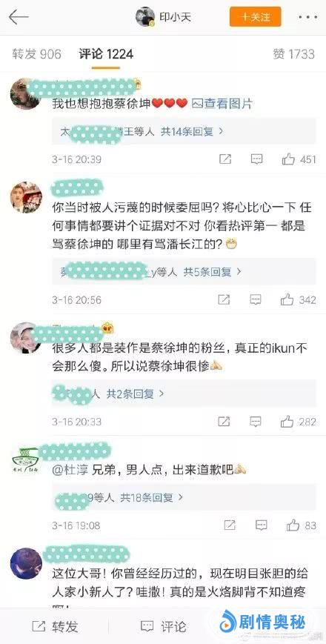Repost the comment posted at 3-16 20:33
Screen dimensions: 326x644
[224, 422]
